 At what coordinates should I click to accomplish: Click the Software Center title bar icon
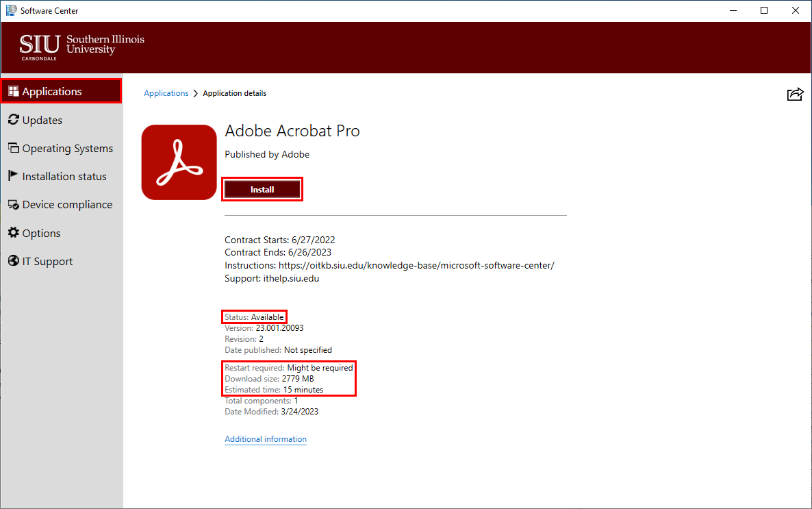(10, 10)
